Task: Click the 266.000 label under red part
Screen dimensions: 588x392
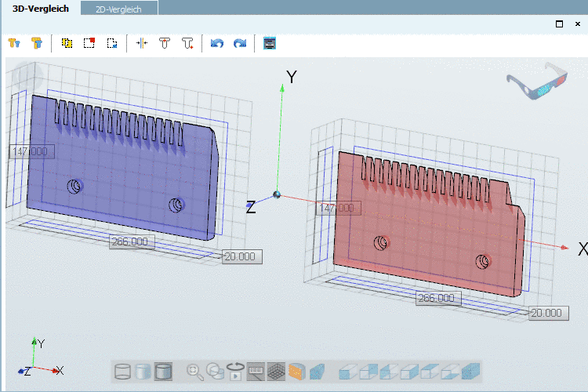Action: point(438,298)
